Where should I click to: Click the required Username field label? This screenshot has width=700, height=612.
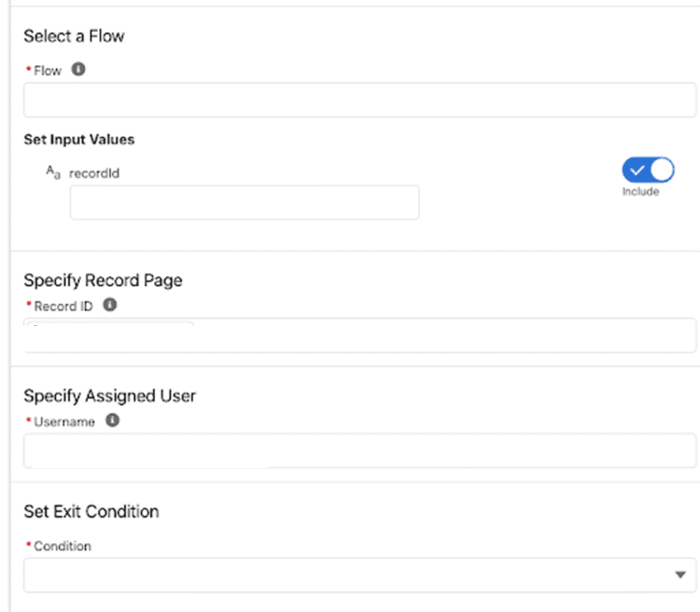(x=64, y=421)
